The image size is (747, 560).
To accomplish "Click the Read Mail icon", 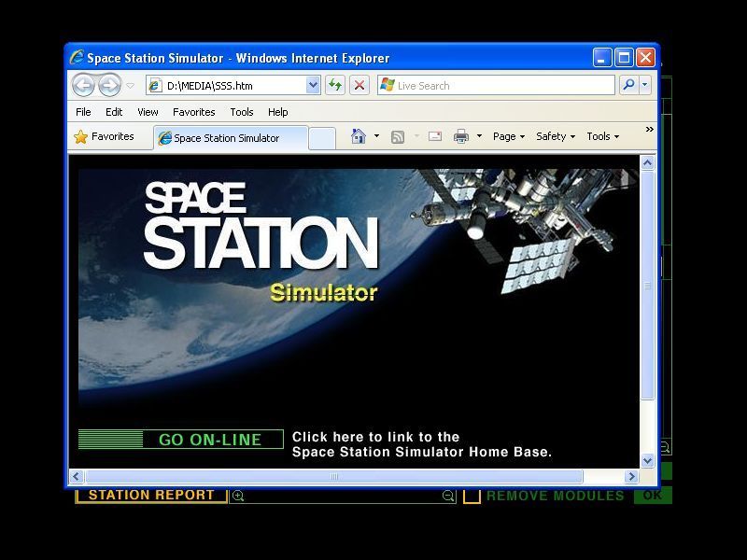I will pyautogui.click(x=433, y=135).
